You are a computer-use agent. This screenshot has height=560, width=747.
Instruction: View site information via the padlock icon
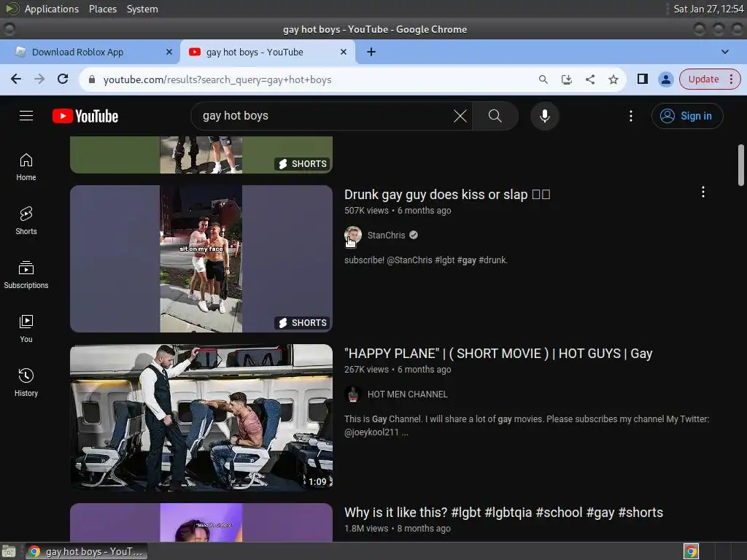[92, 79]
